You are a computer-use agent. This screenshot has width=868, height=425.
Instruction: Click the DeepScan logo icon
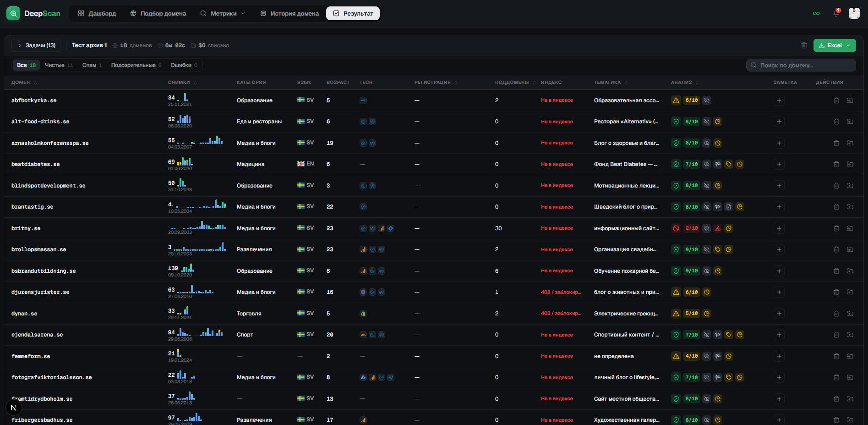pyautogui.click(x=13, y=13)
